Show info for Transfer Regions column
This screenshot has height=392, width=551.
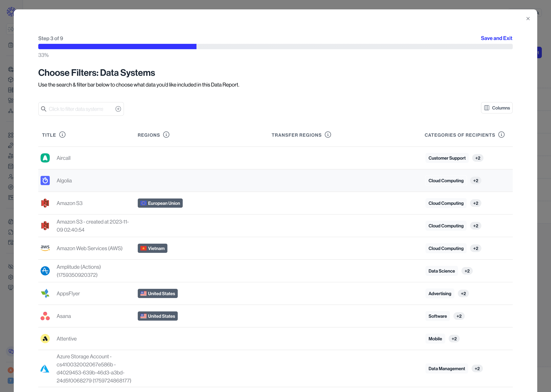(328, 135)
